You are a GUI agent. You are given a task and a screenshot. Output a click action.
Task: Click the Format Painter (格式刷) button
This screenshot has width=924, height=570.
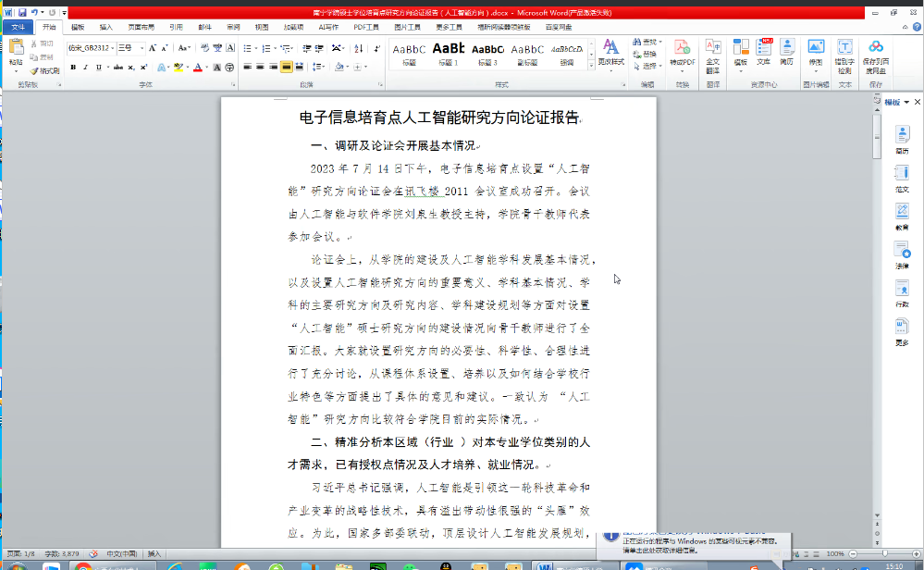pyautogui.click(x=44, y=70)
